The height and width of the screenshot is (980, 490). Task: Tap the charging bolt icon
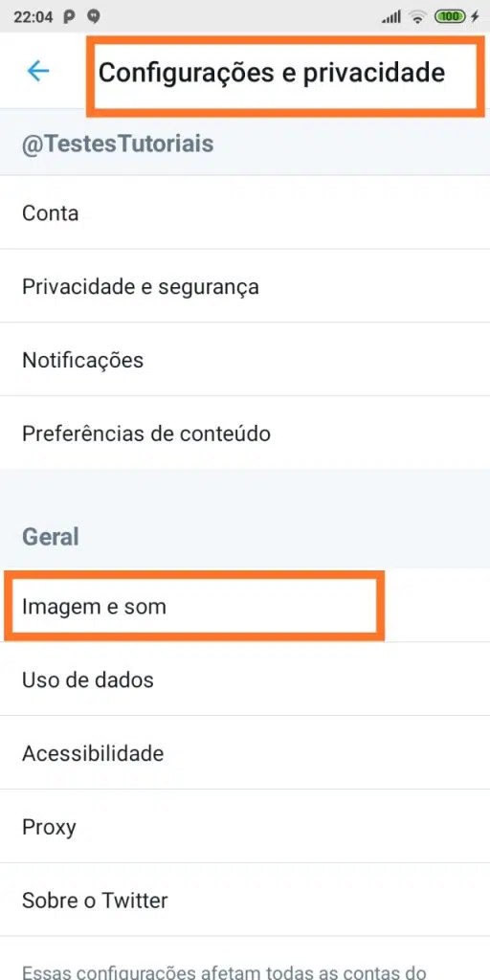click(475, 17)
